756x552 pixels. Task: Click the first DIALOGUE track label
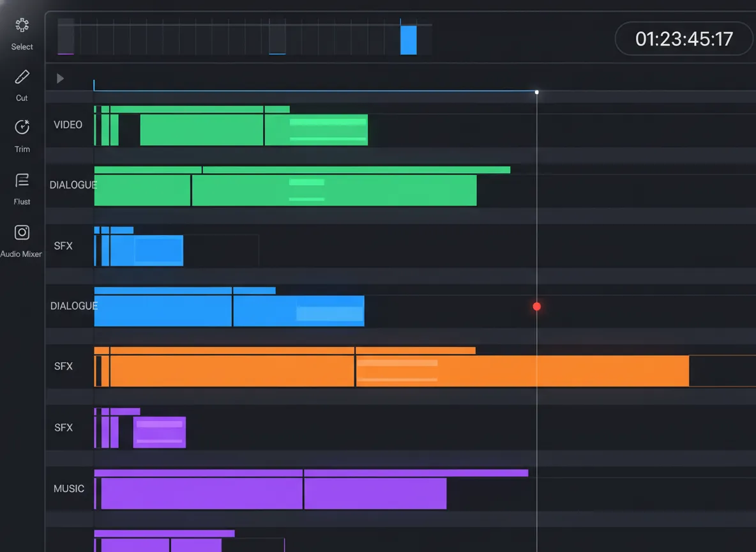(72, 185)
